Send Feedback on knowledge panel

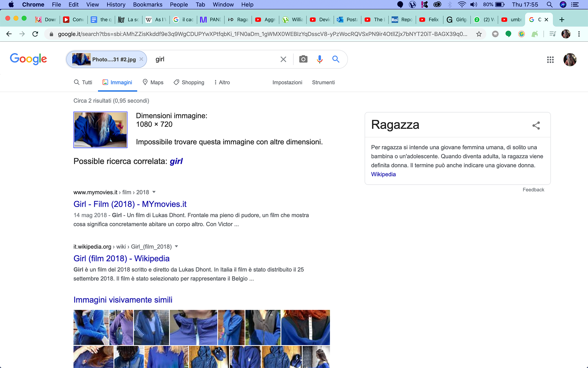(x=533, y=190)
